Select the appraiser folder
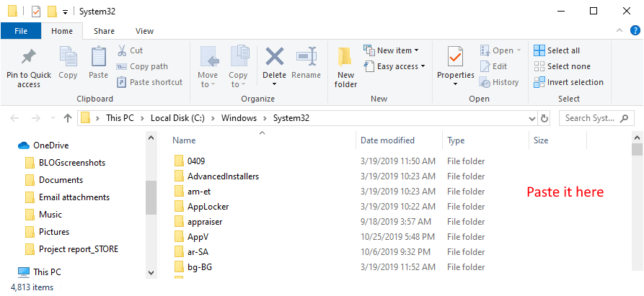Image resolution: width=644 pixels, height=296 pixels. pos(198,222)
